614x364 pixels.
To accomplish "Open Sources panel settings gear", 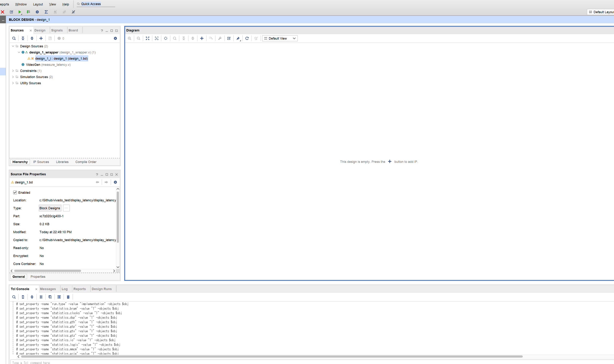I will pos(115,38).
